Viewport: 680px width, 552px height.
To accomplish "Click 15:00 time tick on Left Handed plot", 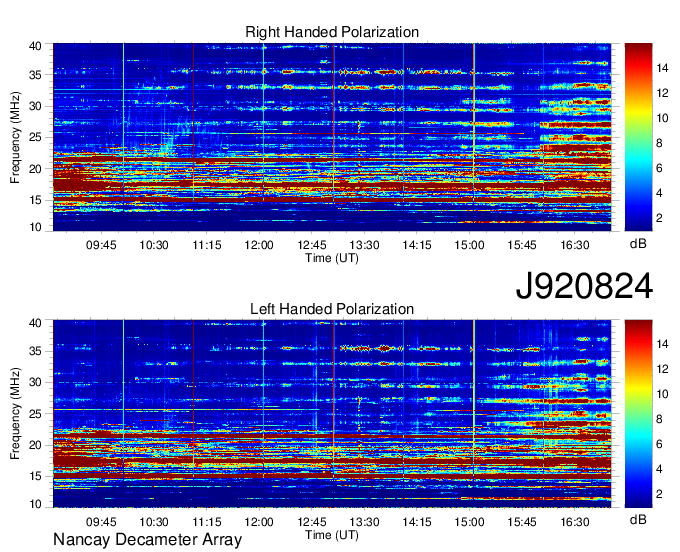I will [x=469, y=522].
